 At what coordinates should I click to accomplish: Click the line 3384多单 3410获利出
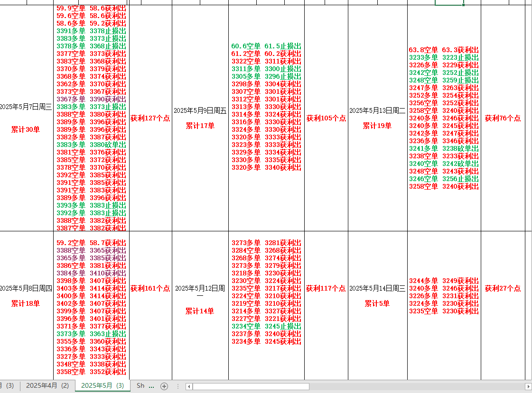(x=91, y=273)
